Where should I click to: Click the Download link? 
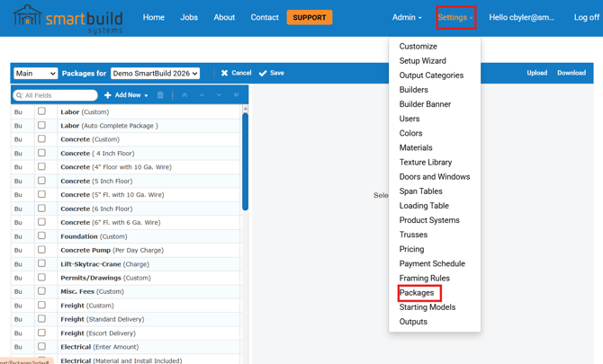pos(571,73)
